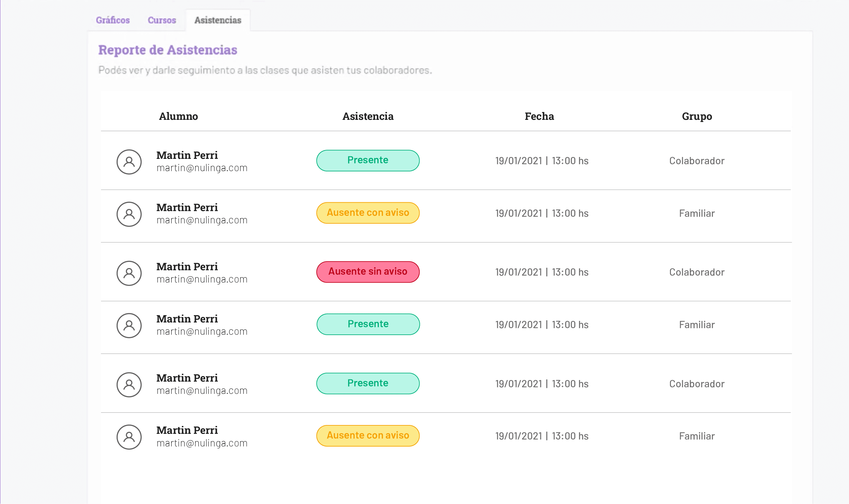
Task: Click the avatar icon in the fourth attendance row
Action: [x=129, y=326]
